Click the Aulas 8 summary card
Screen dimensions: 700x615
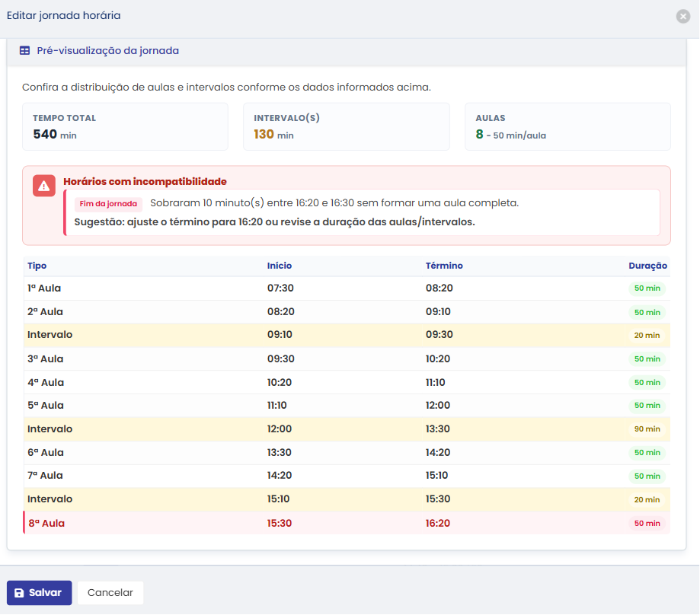(x=568, y=126)
